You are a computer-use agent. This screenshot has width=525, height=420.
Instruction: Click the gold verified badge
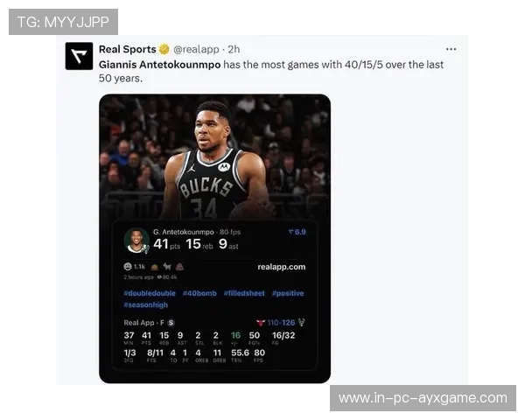pyautogui.click(x=164, y=49)
